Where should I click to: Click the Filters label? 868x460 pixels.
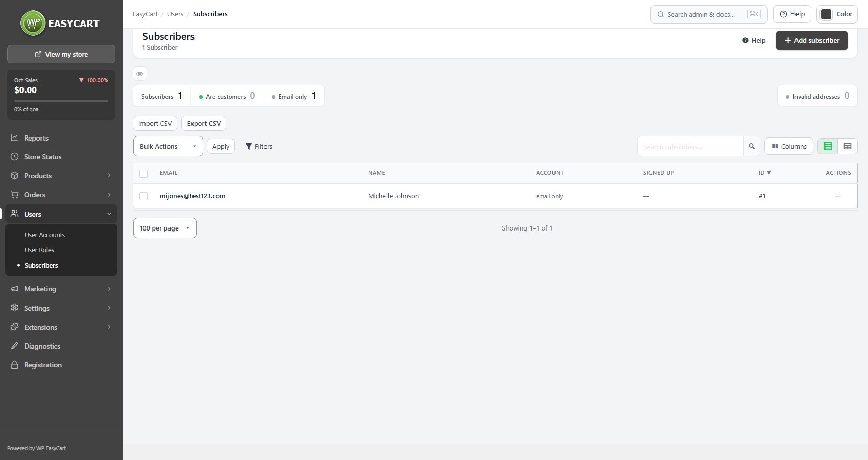(x=263, y=146)
